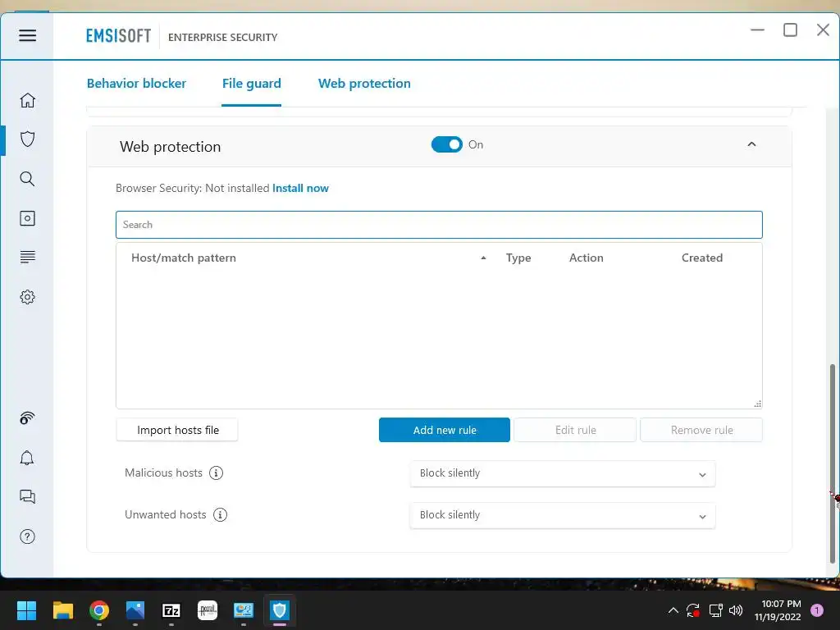Switch to Web protection tab

click(364, 84)
